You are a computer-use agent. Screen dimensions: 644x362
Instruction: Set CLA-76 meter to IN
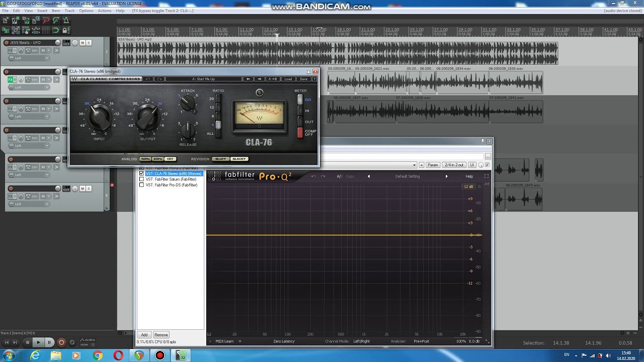(300, 111)
